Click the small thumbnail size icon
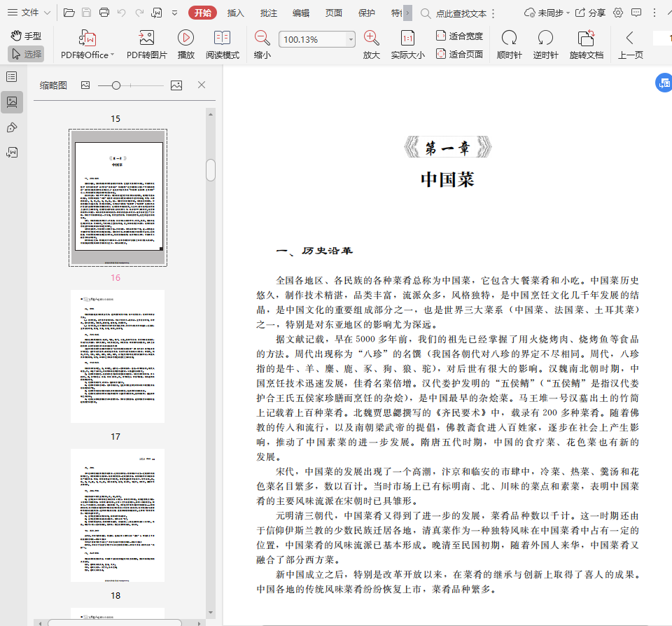This screenshot has height=626, width=672. (x=85, y=85)
